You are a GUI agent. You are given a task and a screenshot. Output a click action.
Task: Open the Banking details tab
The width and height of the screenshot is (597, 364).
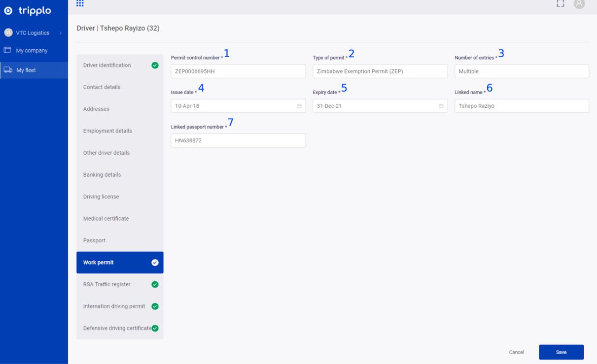point(102,175)
